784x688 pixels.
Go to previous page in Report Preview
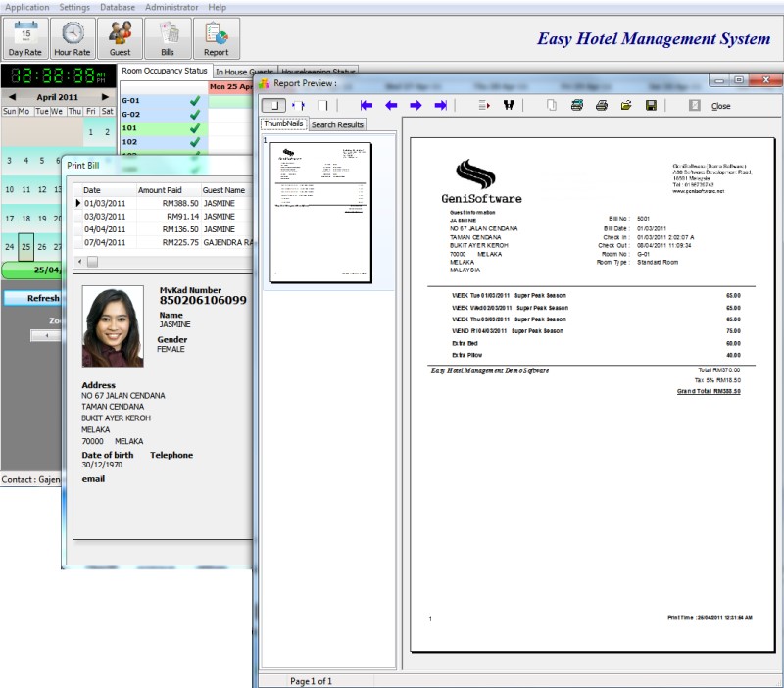391,105
